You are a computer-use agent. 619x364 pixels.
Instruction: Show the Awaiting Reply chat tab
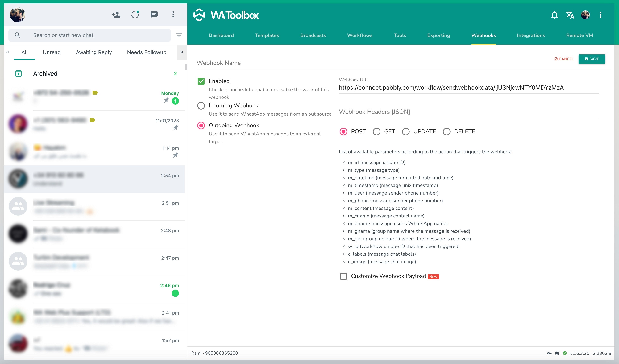coord(94,52)
